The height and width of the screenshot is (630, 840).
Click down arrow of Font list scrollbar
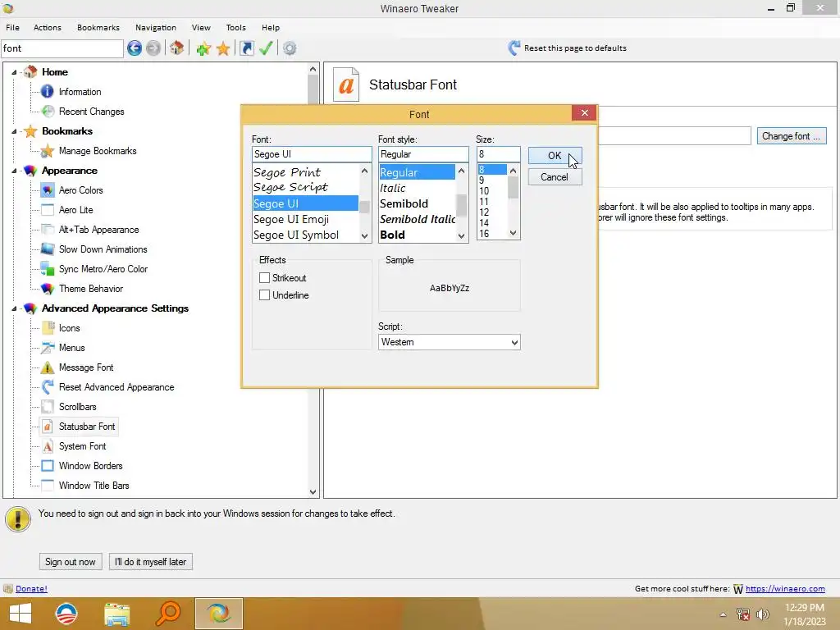pos(365,235)
